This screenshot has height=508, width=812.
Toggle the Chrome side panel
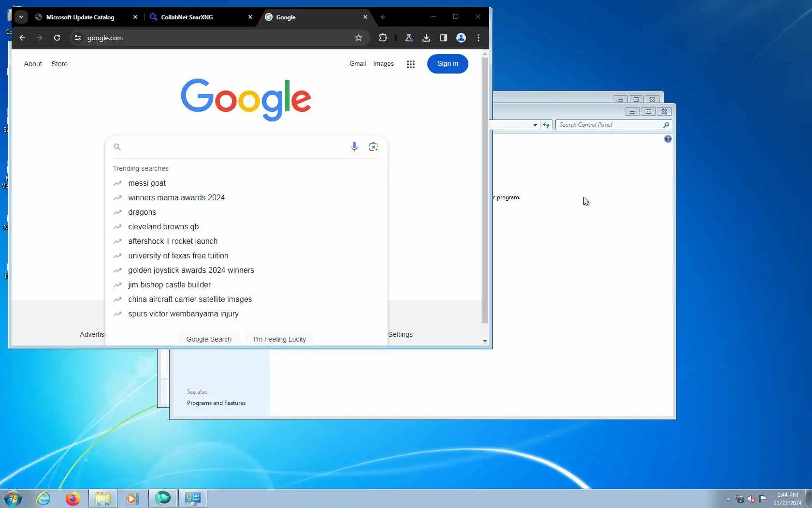[443, 38]
